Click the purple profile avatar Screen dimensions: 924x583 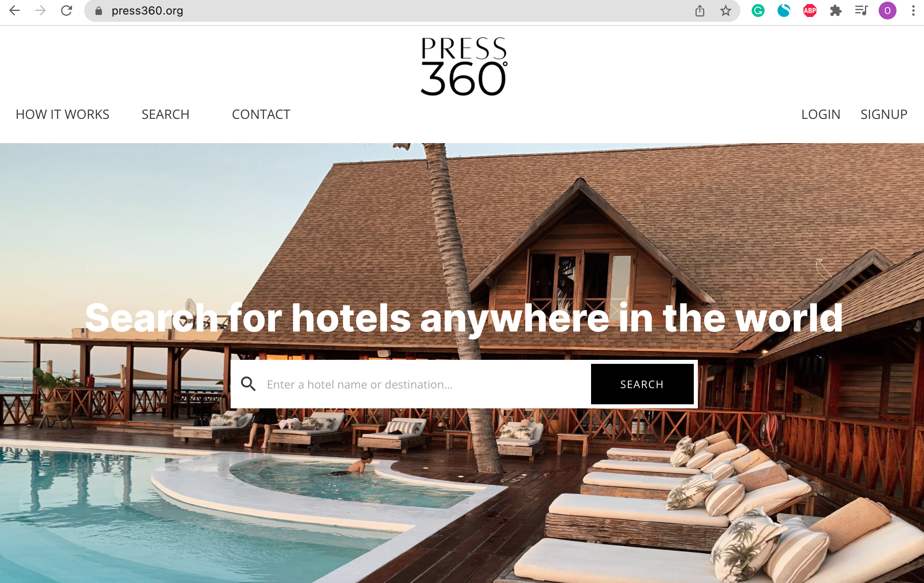(x=888, y=11)
